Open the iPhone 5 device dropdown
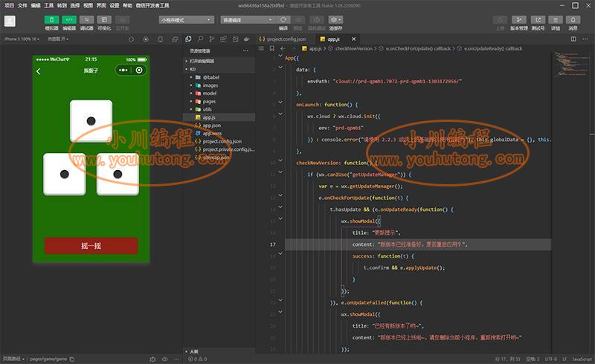This screenshot has width=595, height=364. coord(22,39)
